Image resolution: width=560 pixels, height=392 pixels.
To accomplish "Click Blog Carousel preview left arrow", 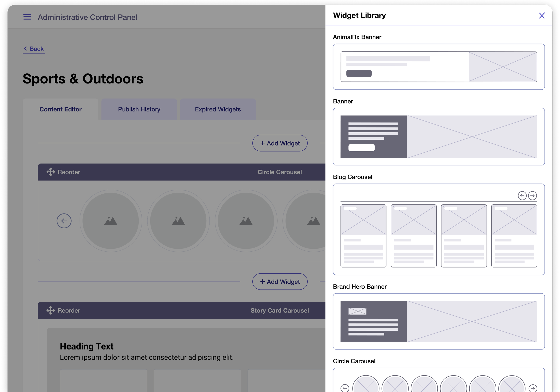I will [x=522, y=195].
